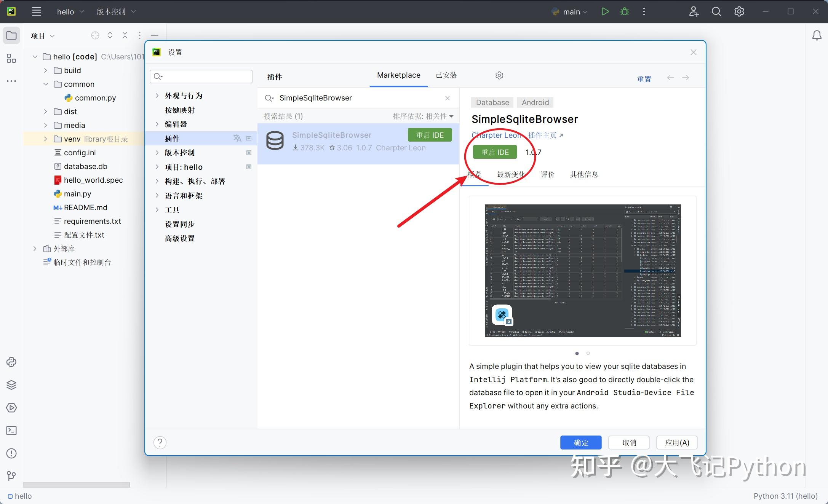Open the main branch dropdown

pyautogui.click(x=569, y=11)
